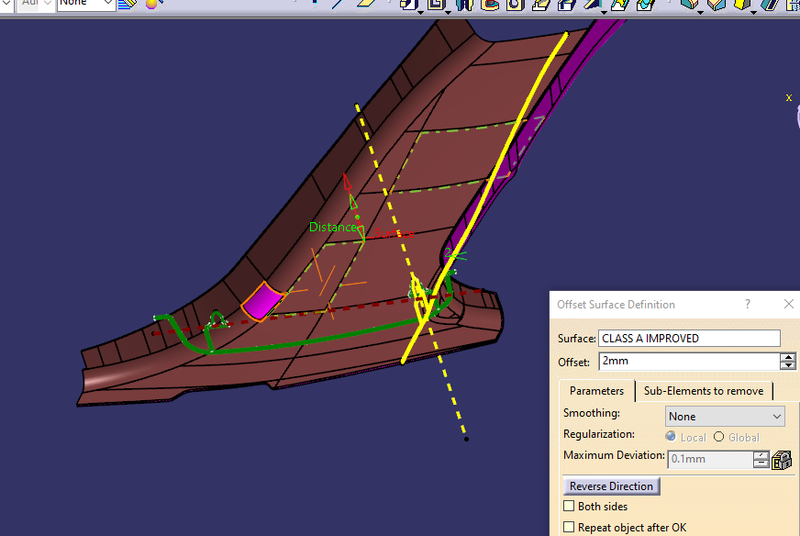Click the question mark help icon in dialog
Viewport: 800px width, 536px height.
point(747,304)
